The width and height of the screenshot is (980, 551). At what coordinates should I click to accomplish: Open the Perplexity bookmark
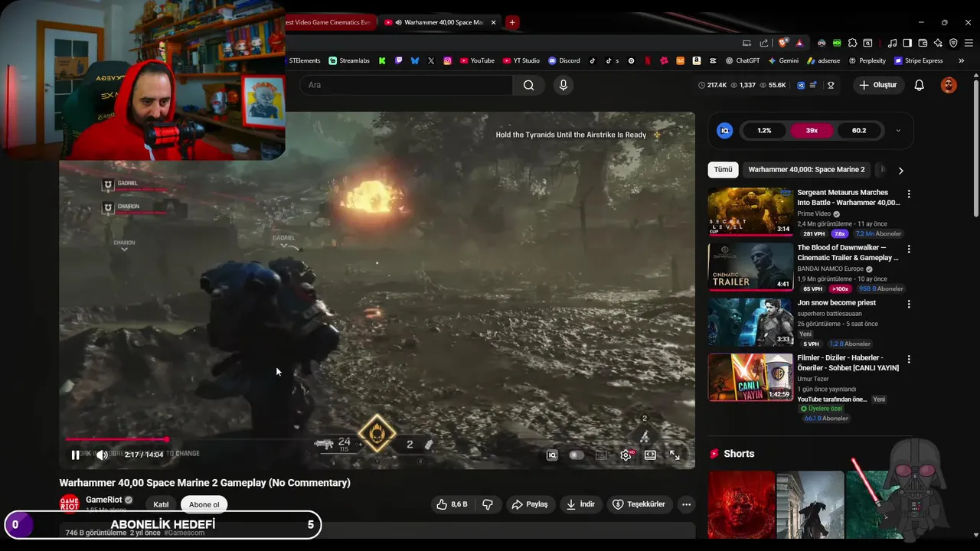[867, 60]
